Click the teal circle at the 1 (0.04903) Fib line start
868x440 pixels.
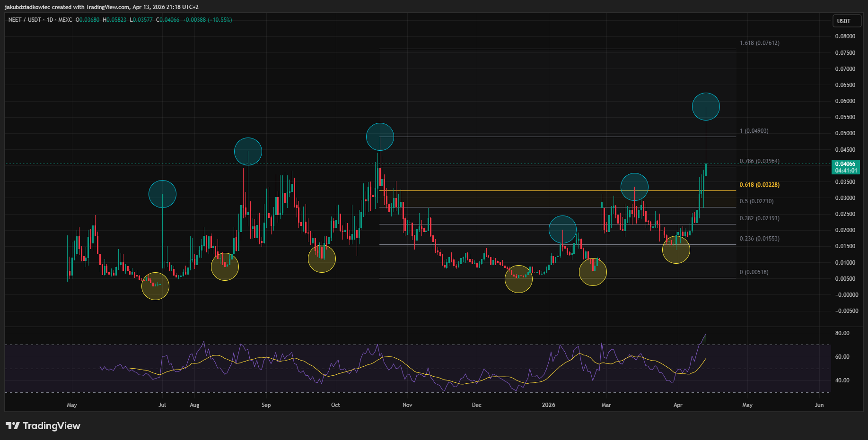coord(380,137)
